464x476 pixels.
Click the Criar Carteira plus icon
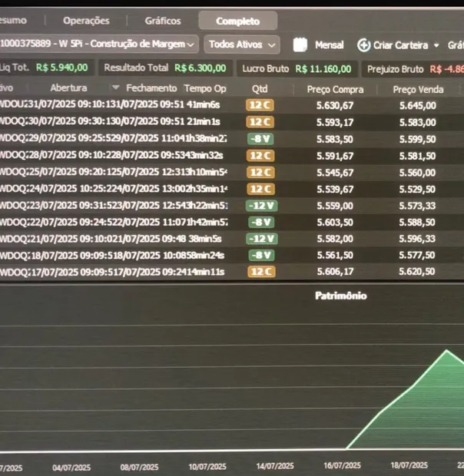[x=363, y=45]
